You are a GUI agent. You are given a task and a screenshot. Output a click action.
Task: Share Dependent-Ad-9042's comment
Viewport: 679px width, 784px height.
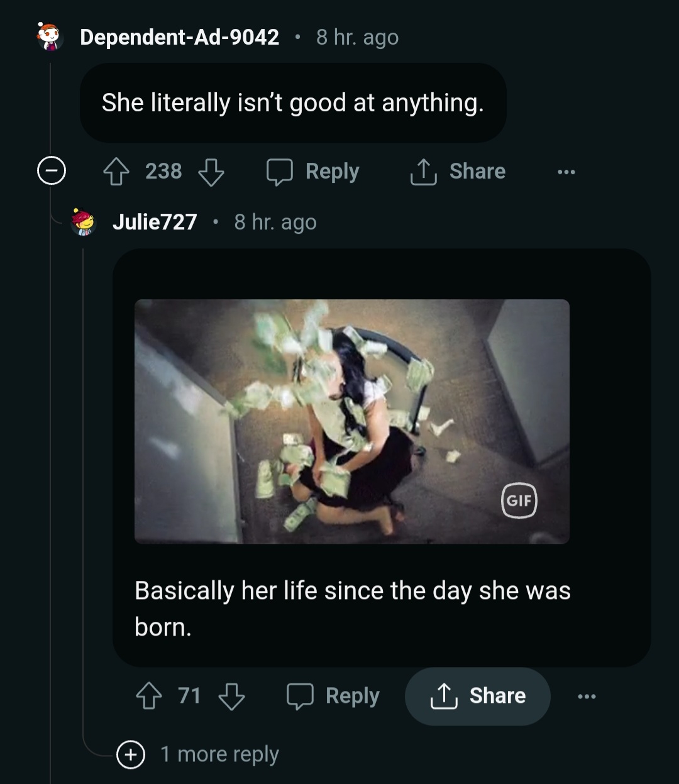[x=458, y=171]
